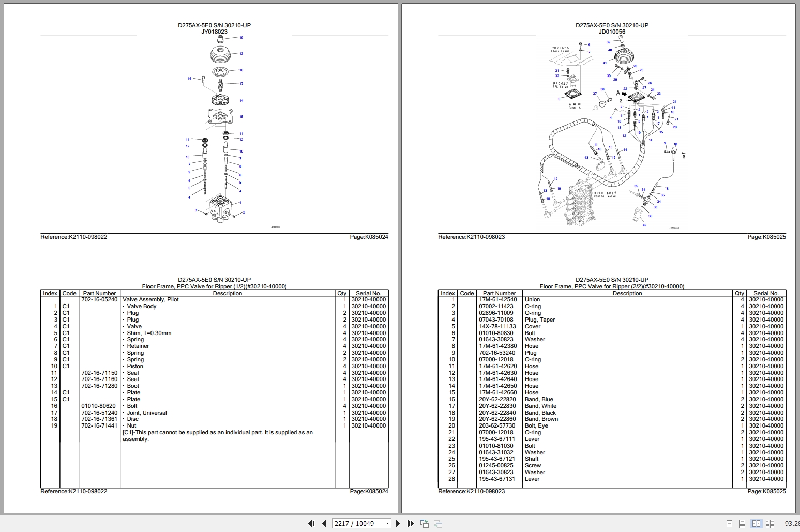Click the [C1] individual part note text

pyautogui.click(x=218, y=436)
